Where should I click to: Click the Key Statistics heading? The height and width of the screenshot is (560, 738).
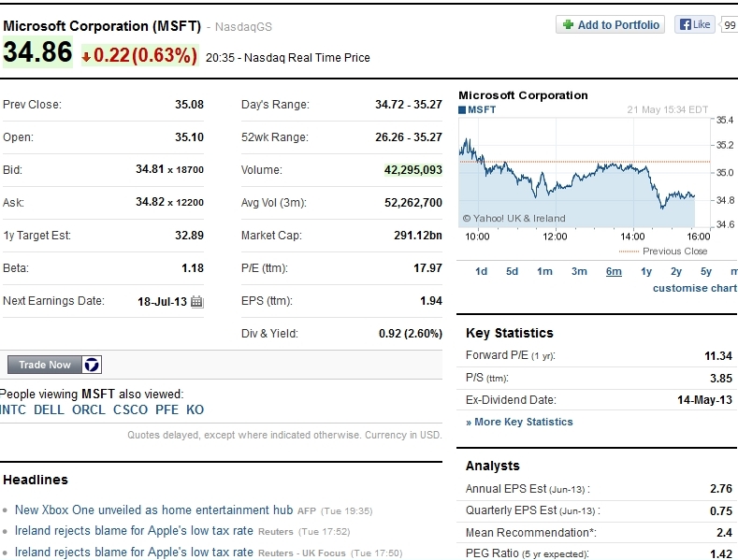[509, 333]
